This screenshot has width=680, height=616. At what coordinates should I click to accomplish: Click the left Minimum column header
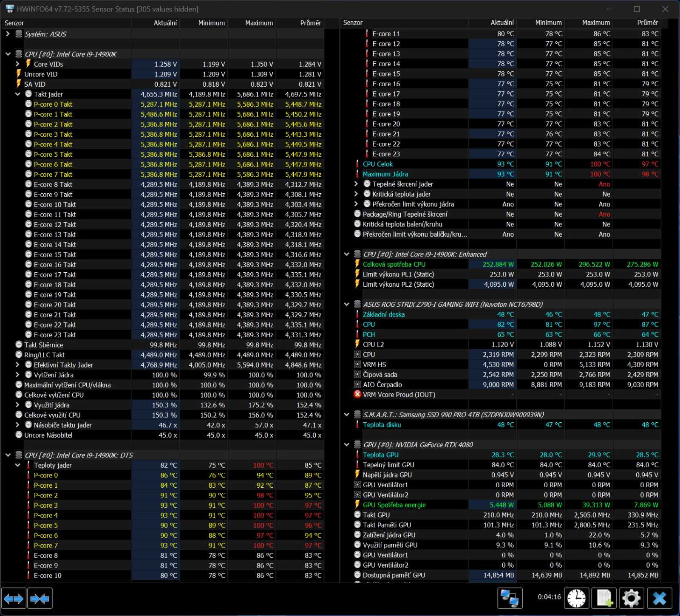click(x=204, y=23)
